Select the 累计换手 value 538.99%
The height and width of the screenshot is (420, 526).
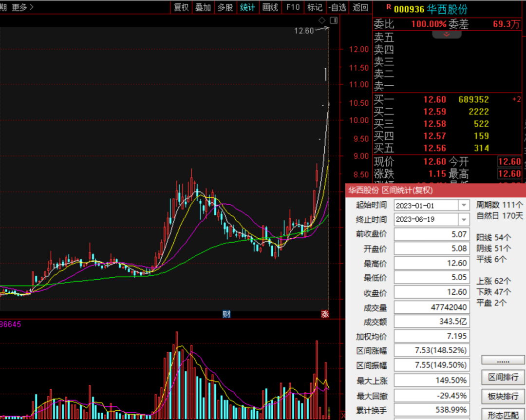coord(432,410)
